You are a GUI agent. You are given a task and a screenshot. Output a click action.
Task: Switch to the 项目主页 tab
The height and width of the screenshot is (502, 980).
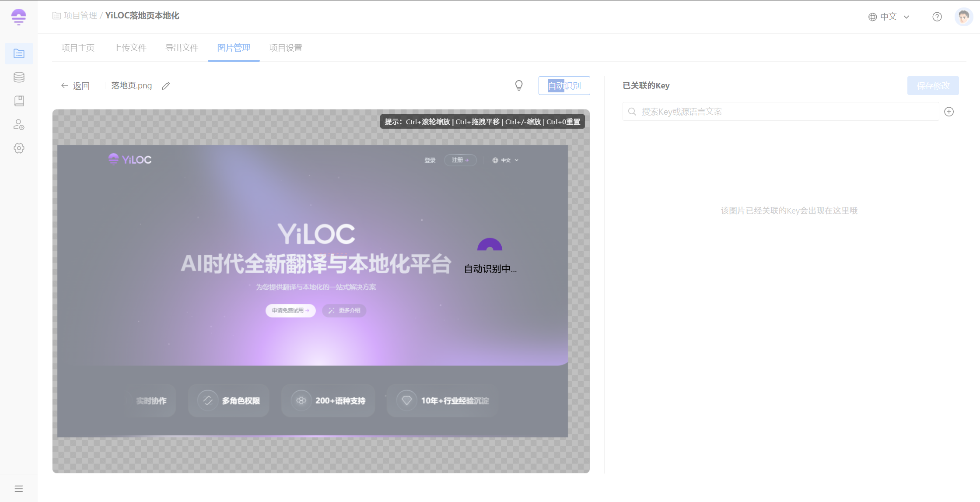(78, 48)
